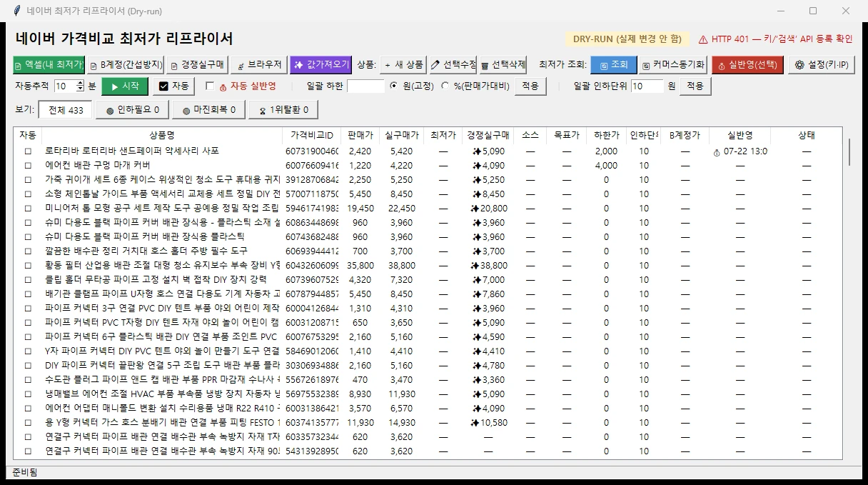868x485 pixels.
Task: Apply 일괄 인하단위 with its 적용 button
Action: tap(695, 86)
